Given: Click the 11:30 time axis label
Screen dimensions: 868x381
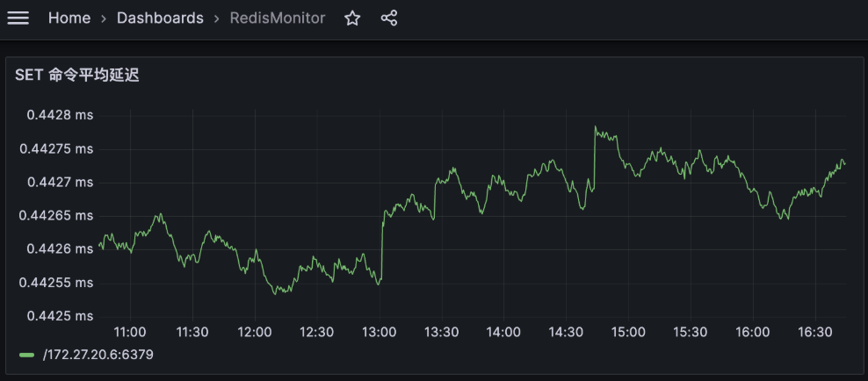Looking at the screenshot, I should point(192,333).
